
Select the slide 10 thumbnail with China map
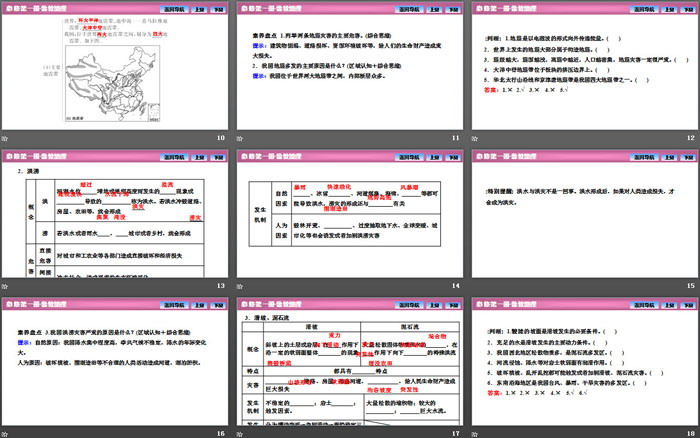coord(115,70)
